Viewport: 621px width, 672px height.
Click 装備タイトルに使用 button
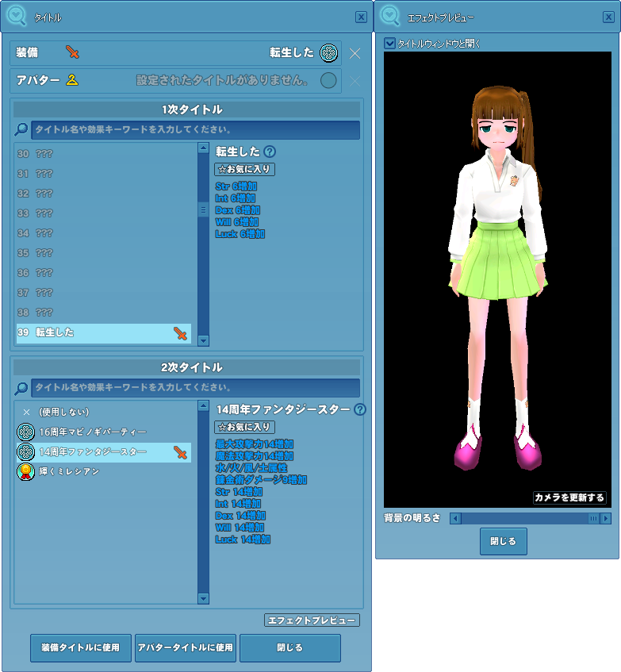point(81,647)
